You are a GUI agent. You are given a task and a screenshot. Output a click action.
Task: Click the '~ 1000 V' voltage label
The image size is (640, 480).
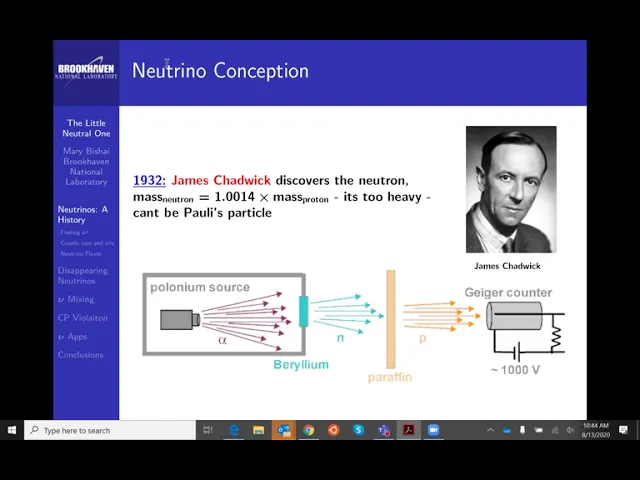[x=515, y=370]
